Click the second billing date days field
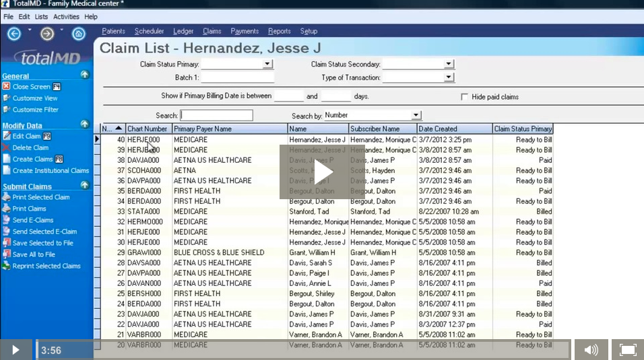The image size is (644, 360). coord(336,96)
